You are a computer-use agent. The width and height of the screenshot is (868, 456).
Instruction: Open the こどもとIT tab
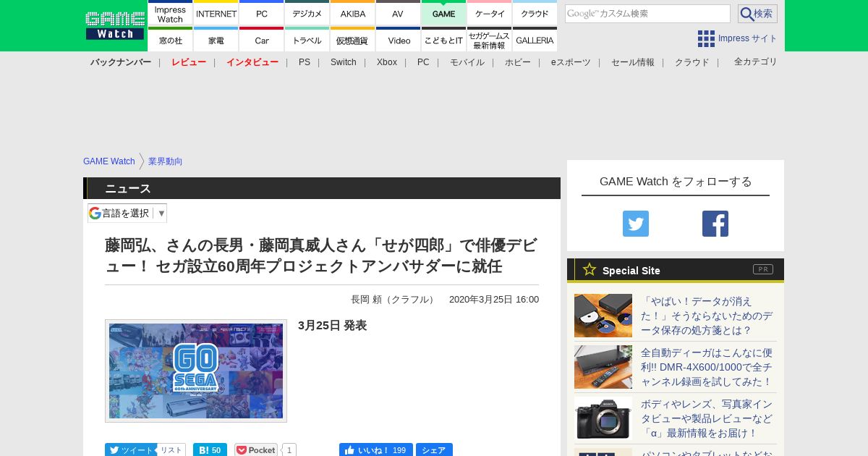(443, 40)
